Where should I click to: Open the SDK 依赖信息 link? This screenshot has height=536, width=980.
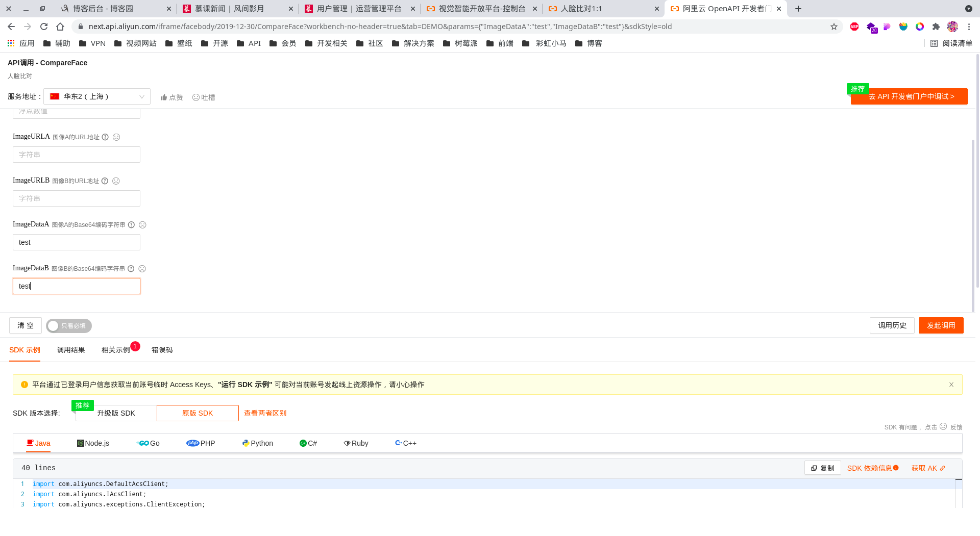[873, 468]
